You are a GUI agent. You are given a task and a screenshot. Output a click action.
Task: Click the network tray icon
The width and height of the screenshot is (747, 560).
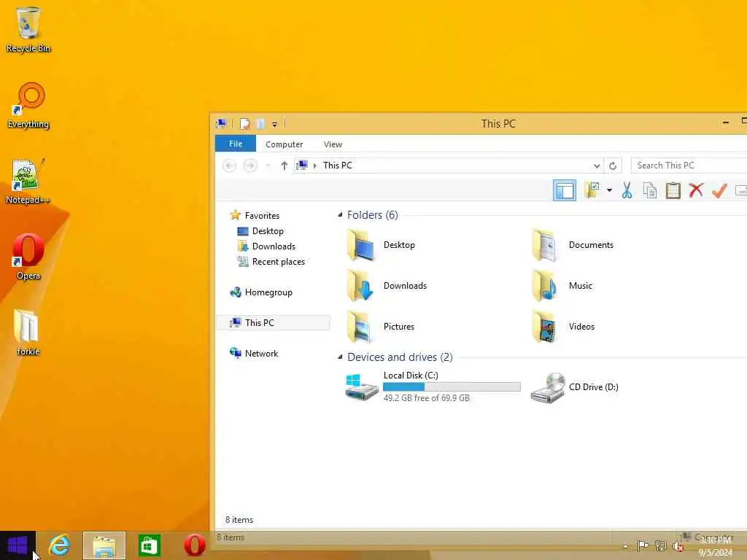pyautogui.click(x=660, y=545)
